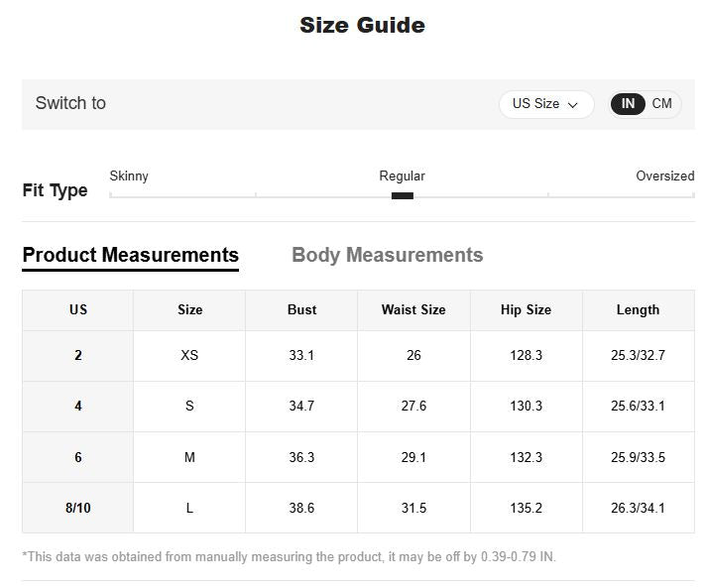
Task: Select the XS size cell
Action: coord(189,355)
